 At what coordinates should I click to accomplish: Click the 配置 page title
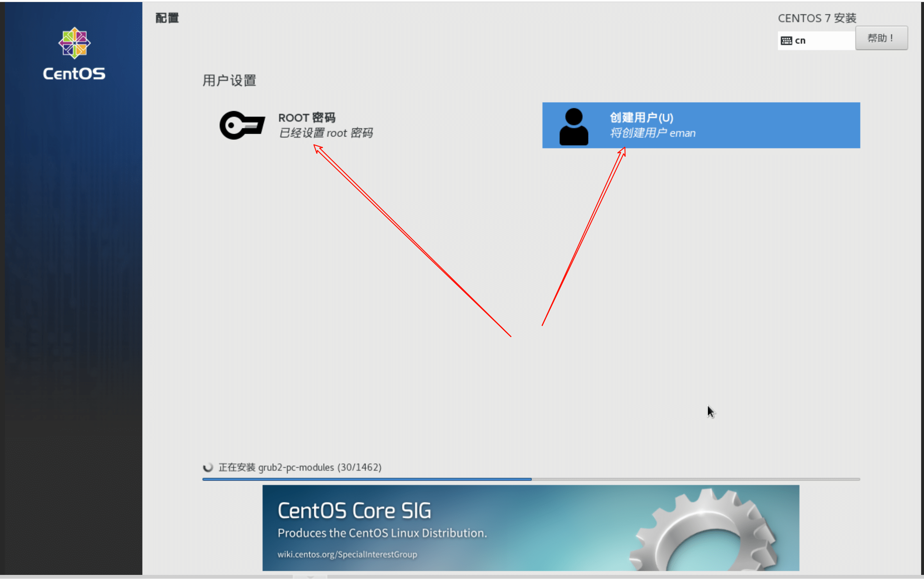coord(167,18)
